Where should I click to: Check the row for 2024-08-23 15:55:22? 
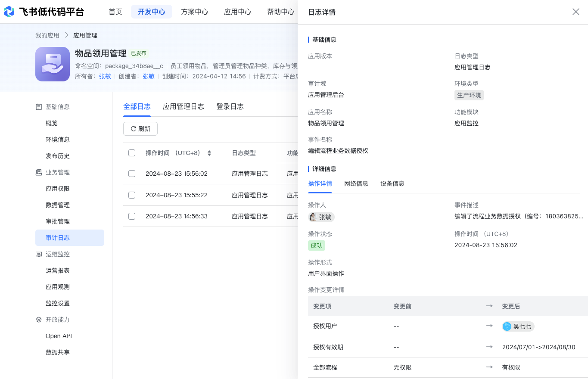[x=132, y=195]
